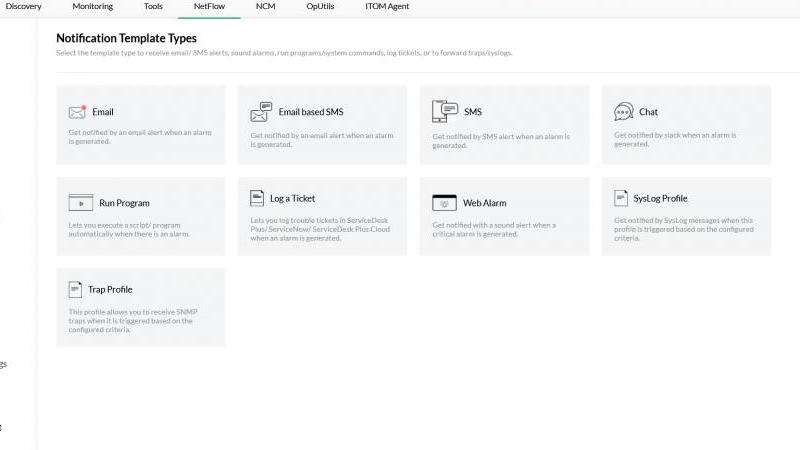Choose the Web Alarm template label
Image resolution: width=800 pixels, height=450 pixels.
point(484,203)
